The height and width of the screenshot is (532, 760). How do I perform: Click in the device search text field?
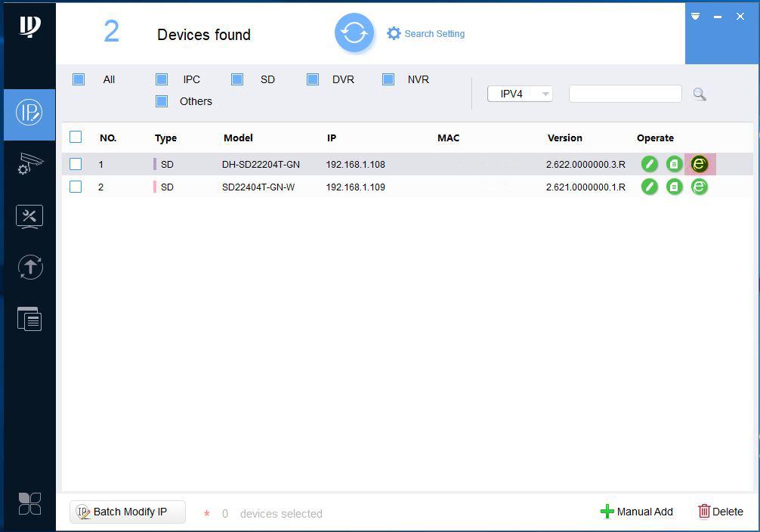tap(625, 94)
